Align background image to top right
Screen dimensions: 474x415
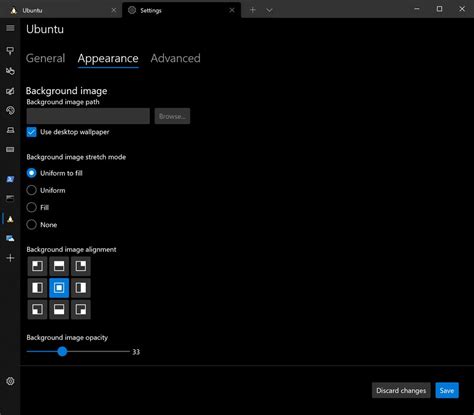click(x=81, y=266)
